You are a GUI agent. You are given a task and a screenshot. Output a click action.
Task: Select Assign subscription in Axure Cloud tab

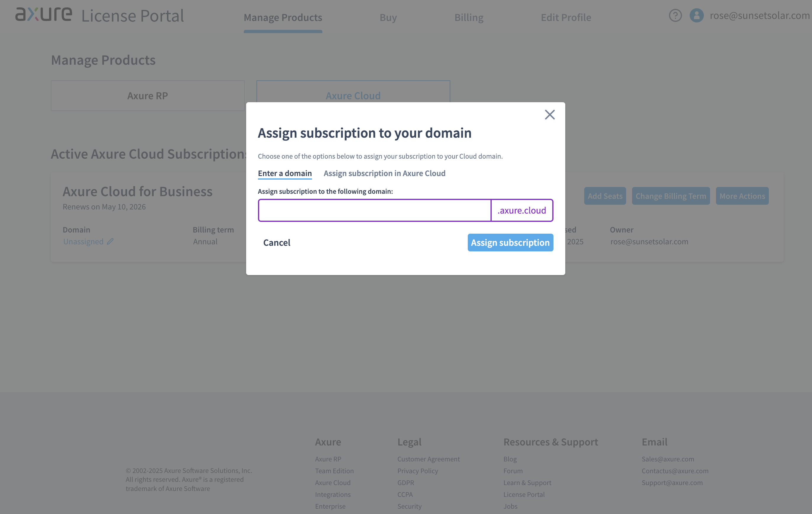point(384,173)
